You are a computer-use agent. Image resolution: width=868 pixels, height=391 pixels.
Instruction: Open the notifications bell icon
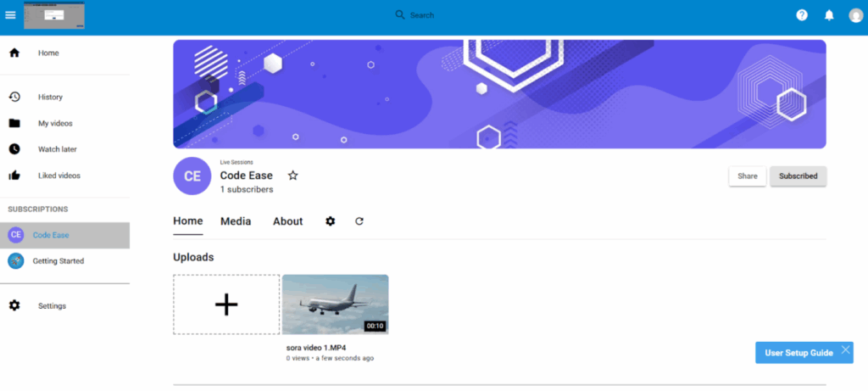point(829,15)
